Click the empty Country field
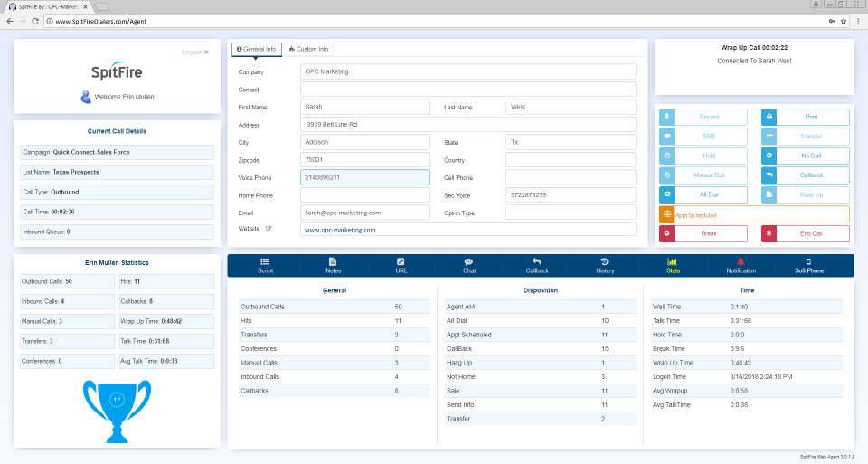The width and height of the screenshot is (868, 464). pos(571,160)
